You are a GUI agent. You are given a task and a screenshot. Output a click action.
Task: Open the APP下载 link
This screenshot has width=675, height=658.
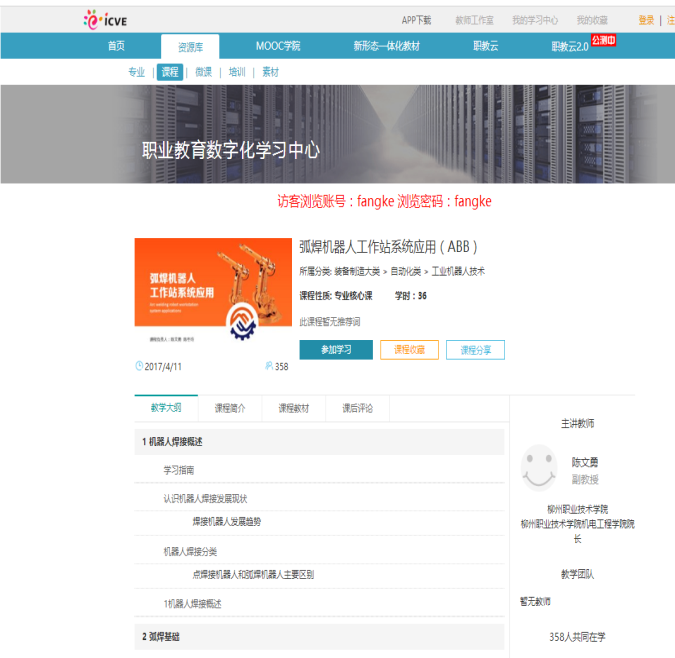point(416,20)
